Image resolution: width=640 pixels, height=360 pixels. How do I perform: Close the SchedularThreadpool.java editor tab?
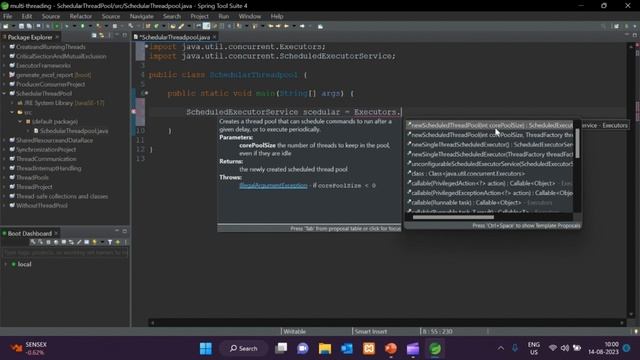tap(215, 37)
